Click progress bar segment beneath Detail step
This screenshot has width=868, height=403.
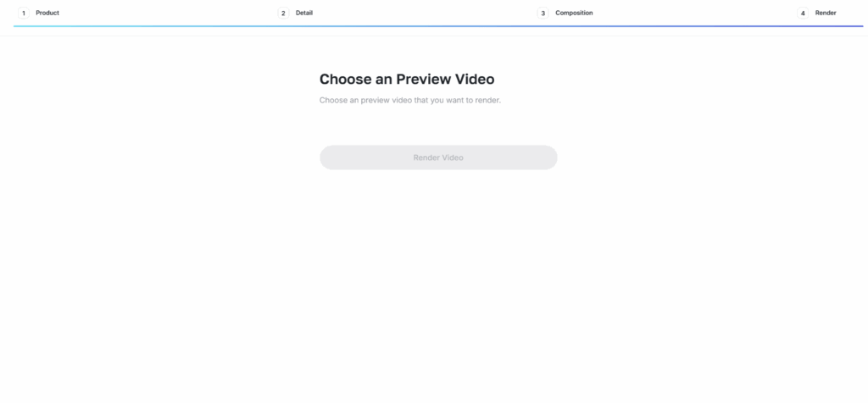[x=406, y=26]
